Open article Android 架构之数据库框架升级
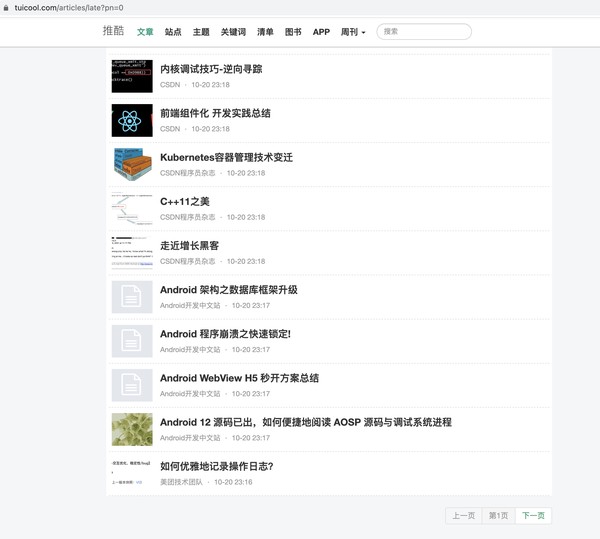Screen dimensions: 600x539 point(229,290)
